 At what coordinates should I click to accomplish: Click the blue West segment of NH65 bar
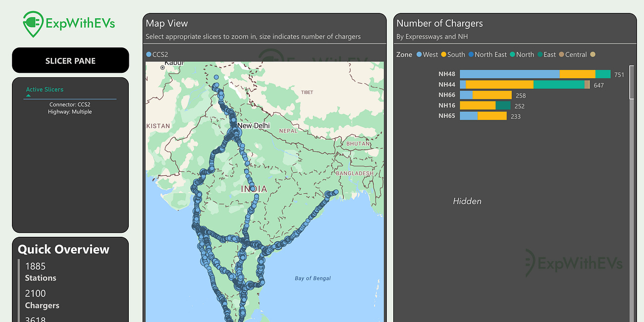pyautogui.click(x=469, y=116)
